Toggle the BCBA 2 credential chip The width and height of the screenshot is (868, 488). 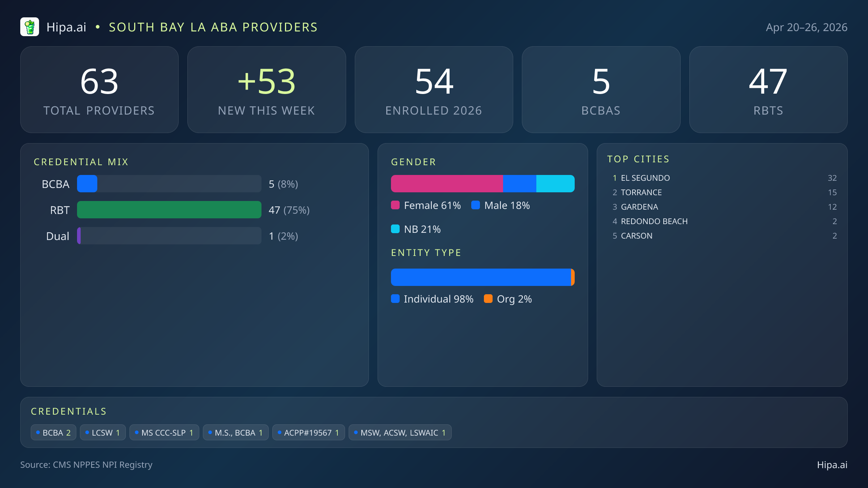(x=53, y=432)
